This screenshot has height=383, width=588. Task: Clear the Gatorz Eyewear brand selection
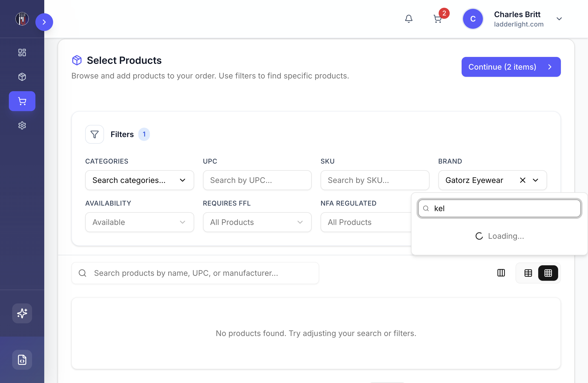tap(522, 180)
